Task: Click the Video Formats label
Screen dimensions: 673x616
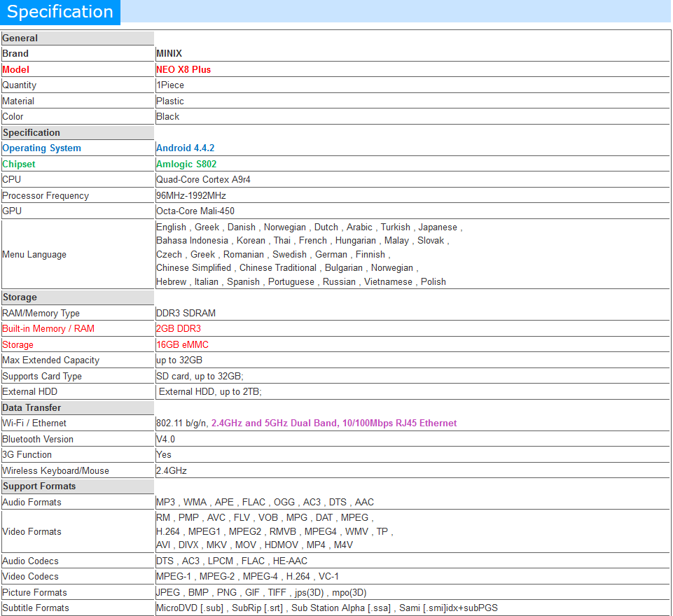Action: click(x=32, y=532)
